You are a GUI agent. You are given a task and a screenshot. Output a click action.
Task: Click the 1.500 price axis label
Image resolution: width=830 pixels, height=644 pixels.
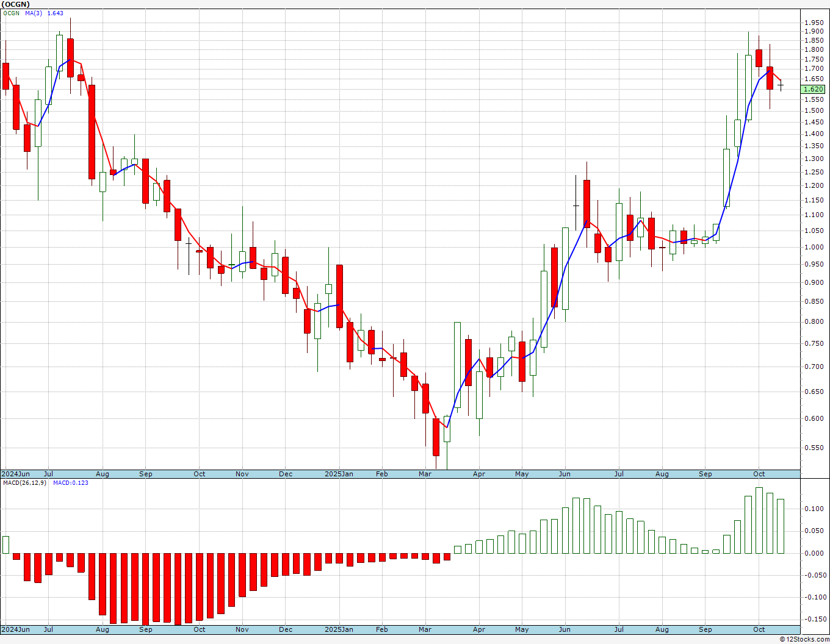(814, 111)
